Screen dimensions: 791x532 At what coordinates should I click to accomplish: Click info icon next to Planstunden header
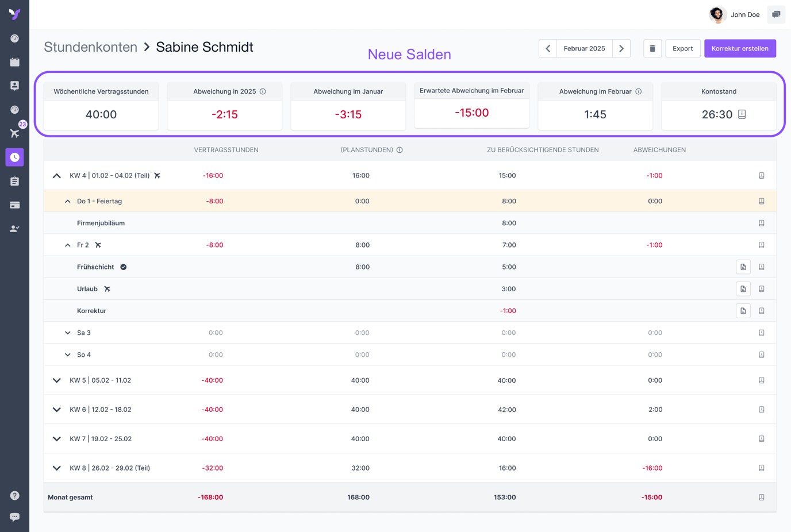[400, 150]
